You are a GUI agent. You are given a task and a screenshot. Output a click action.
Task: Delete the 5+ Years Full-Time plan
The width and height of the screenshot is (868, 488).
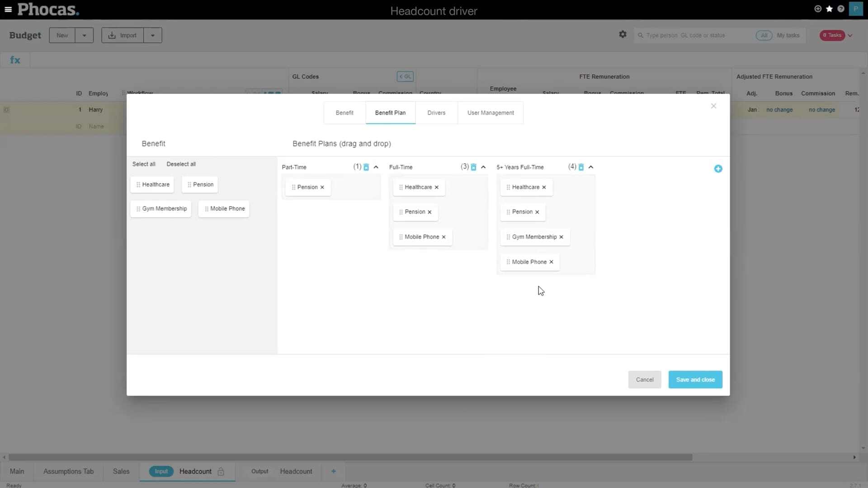tap(581, 167)
